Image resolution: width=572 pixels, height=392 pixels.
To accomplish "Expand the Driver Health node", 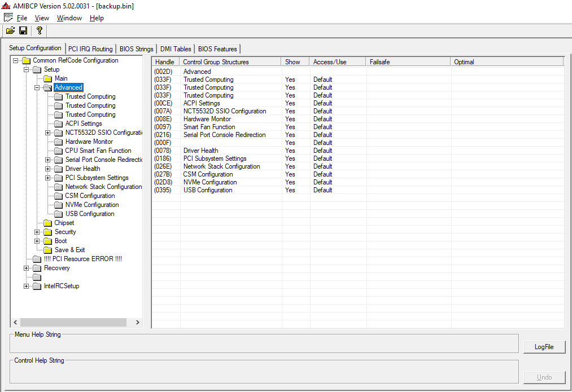I will (48, 169).
